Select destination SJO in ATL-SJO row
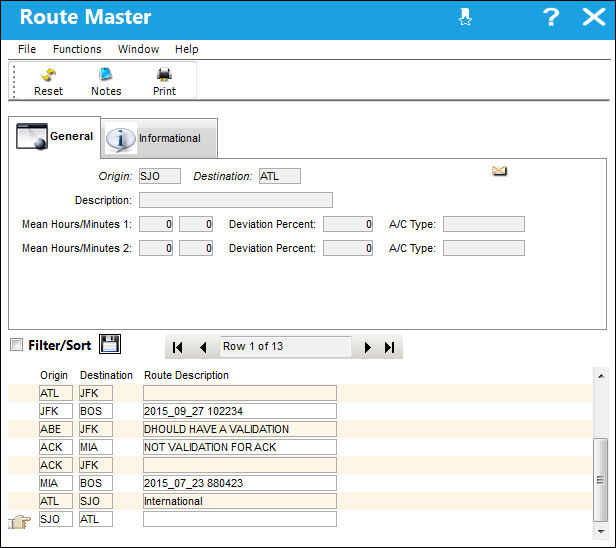 pos(96,501)
